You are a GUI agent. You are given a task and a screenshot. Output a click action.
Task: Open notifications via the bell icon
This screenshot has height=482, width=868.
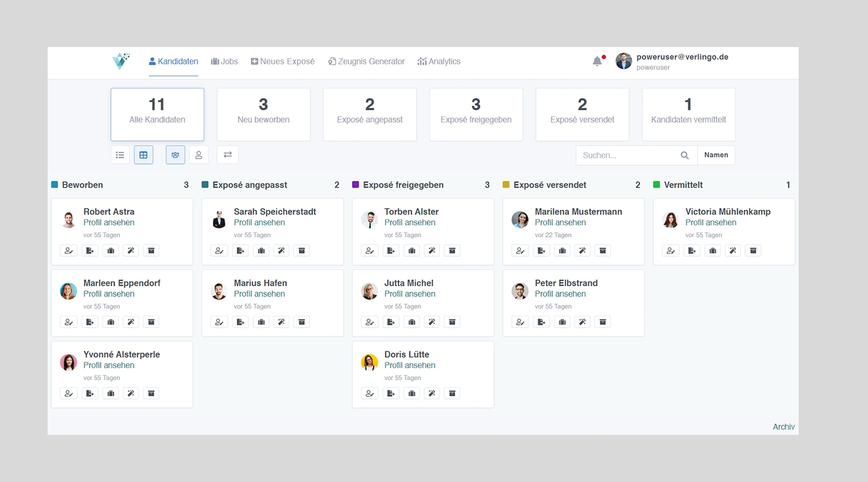point(597,61)
